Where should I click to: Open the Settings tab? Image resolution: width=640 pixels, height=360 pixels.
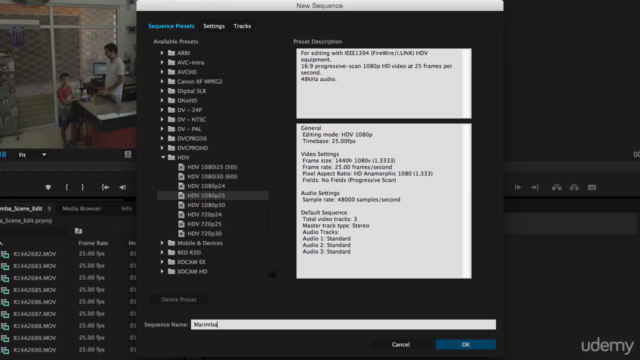tap(214, 26)
